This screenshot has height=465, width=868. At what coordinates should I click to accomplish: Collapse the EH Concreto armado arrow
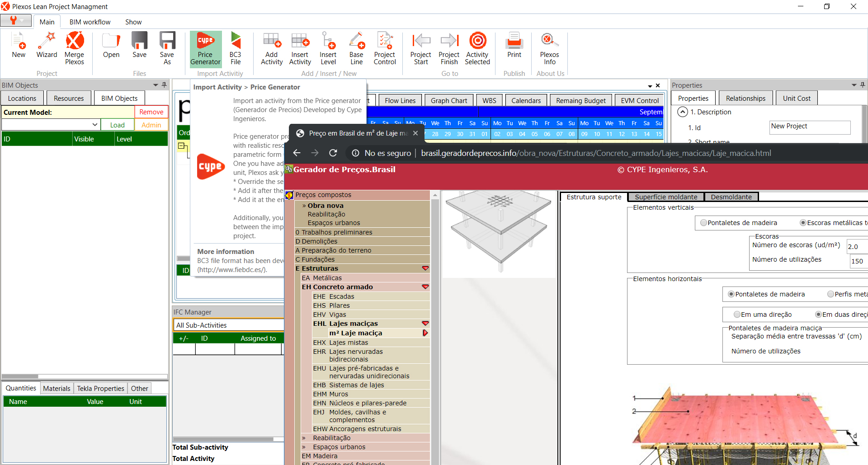coord(425,287)
